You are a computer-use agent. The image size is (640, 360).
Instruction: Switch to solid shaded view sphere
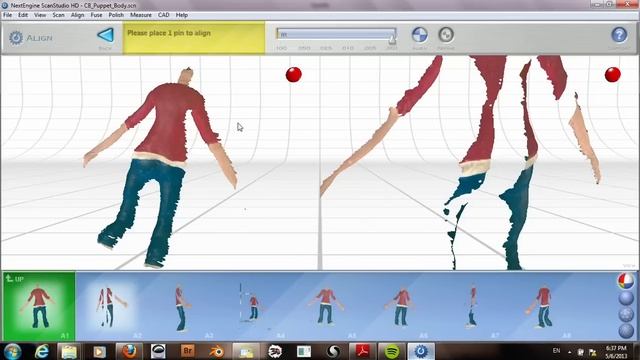[626, 298]
